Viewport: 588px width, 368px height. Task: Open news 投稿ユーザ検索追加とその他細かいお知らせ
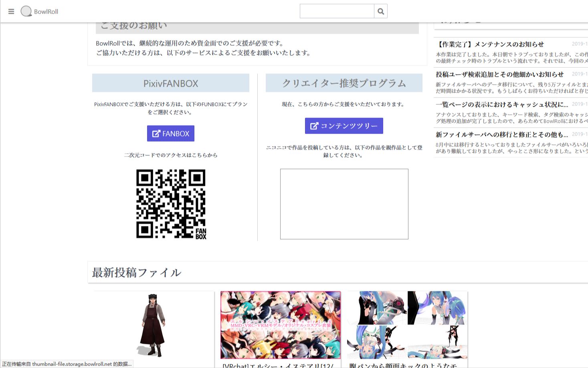(x=499, y=74)
